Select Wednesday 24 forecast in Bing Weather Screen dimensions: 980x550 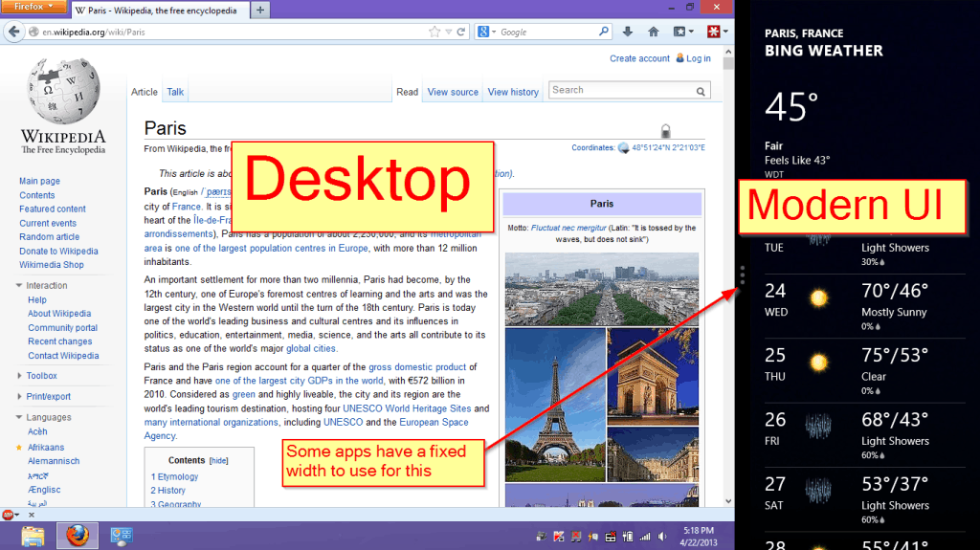[864, 306]
